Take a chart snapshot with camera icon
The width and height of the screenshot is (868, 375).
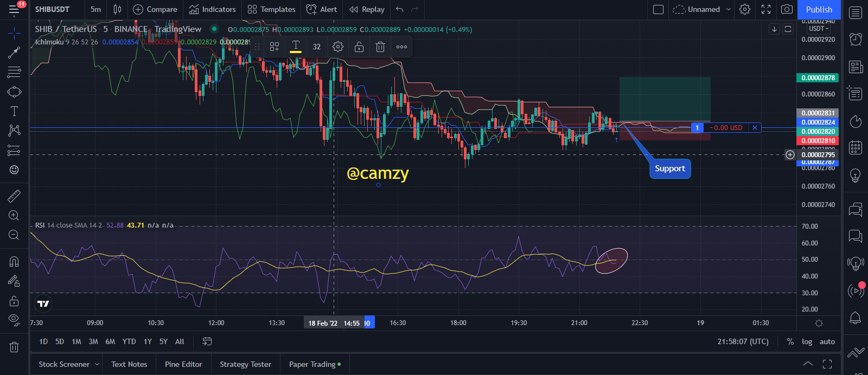pyautogui.click(x=787, y=9)
